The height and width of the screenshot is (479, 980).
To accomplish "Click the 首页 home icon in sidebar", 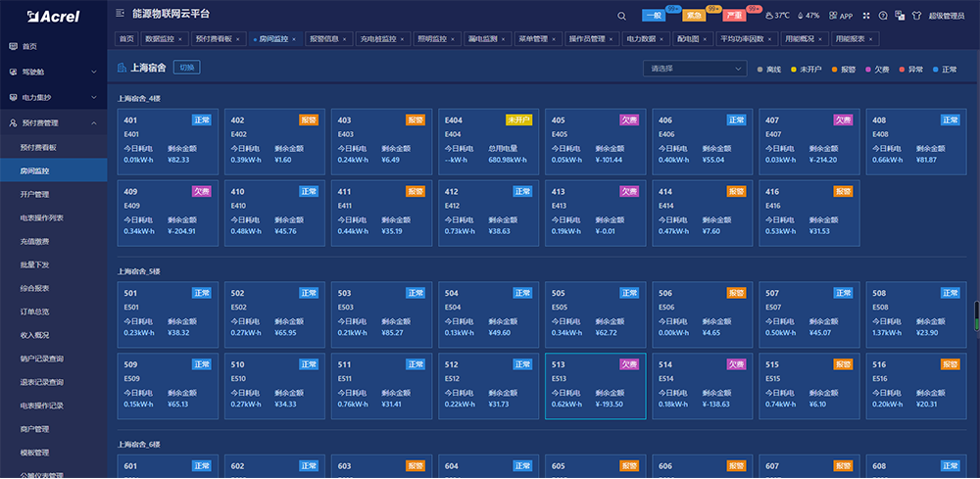I will tap(12, 46).
